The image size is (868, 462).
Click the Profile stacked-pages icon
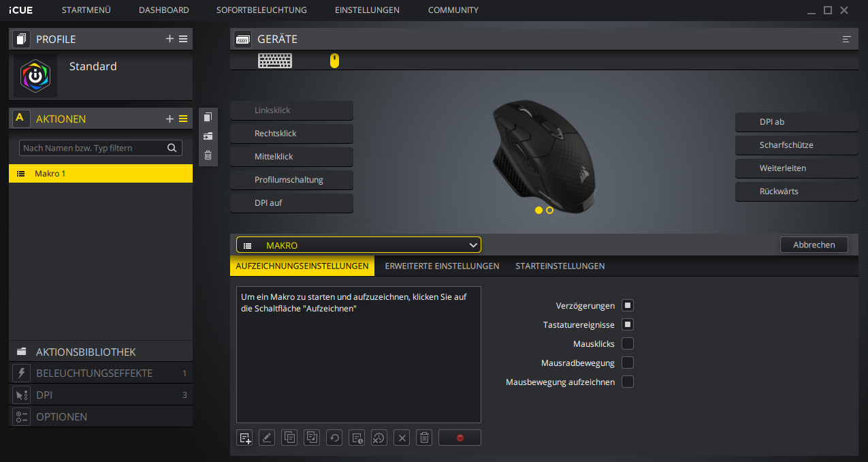click(21, 39)
